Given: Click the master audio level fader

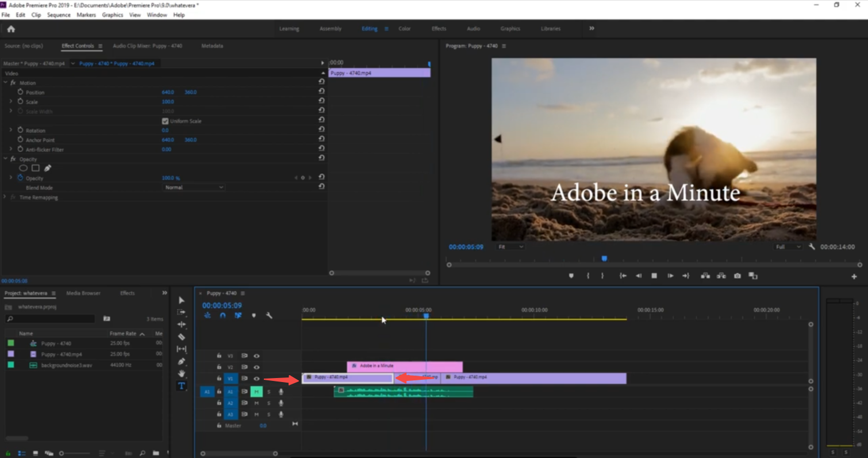Looking at the screenshot, I should tap(263, 425).
